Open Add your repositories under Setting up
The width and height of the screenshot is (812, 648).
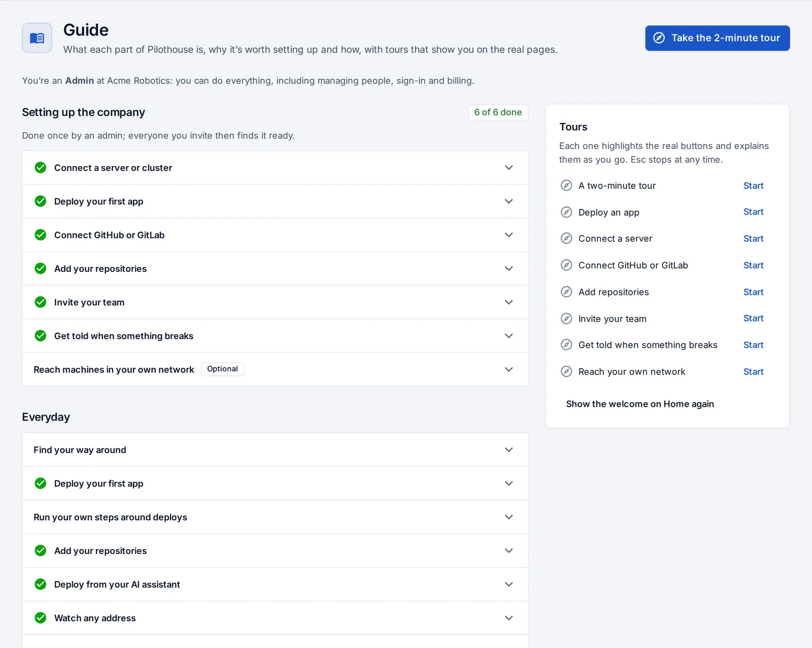pyautogui.click(x=275, y=269)
